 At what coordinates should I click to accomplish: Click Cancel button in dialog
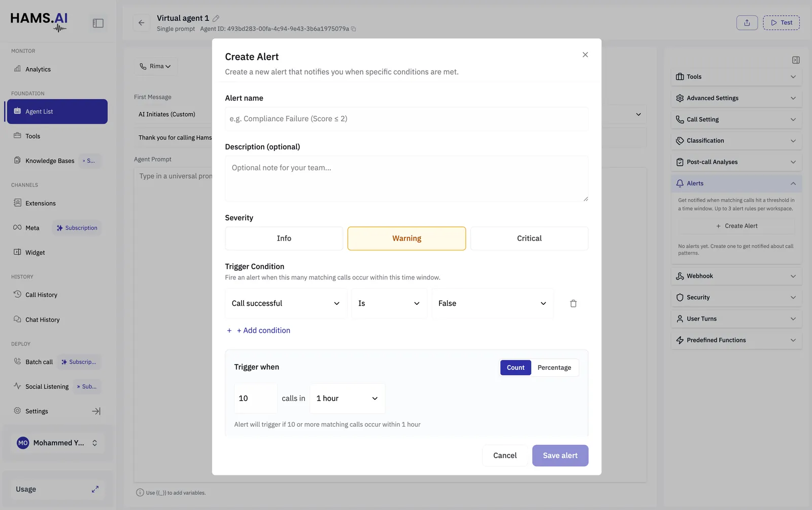(x=505, y=456)
